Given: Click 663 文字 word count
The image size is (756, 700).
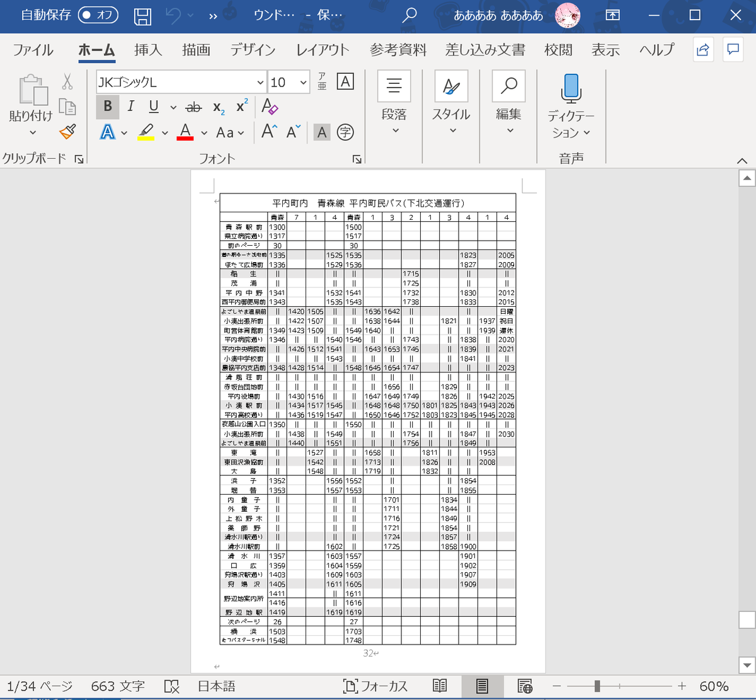Looking at the screenshot, I should click(118, 686).
